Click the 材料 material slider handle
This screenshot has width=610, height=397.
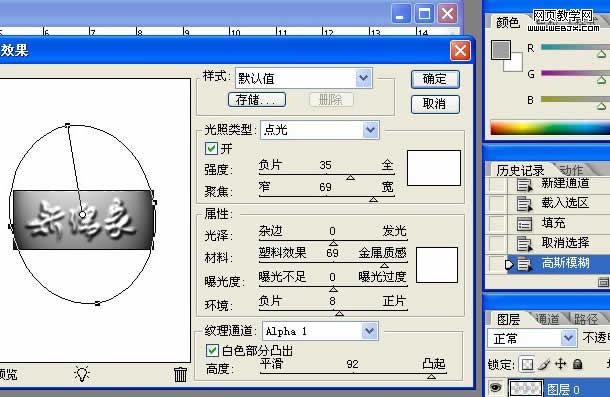click(x=384, y=265)
